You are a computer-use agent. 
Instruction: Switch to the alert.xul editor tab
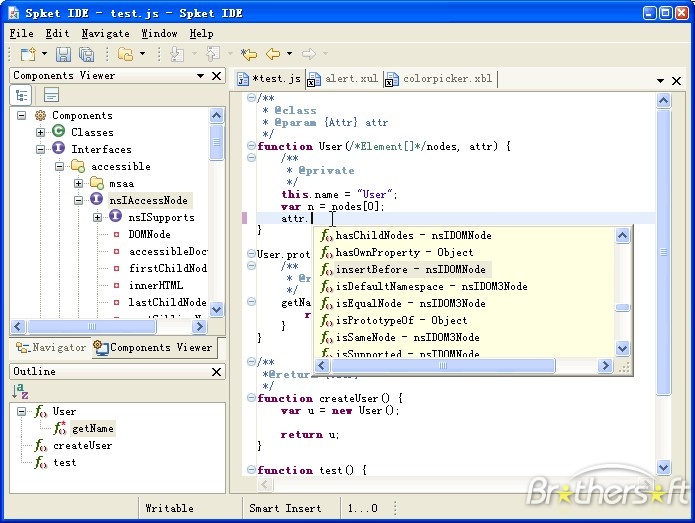pos(344,79)
